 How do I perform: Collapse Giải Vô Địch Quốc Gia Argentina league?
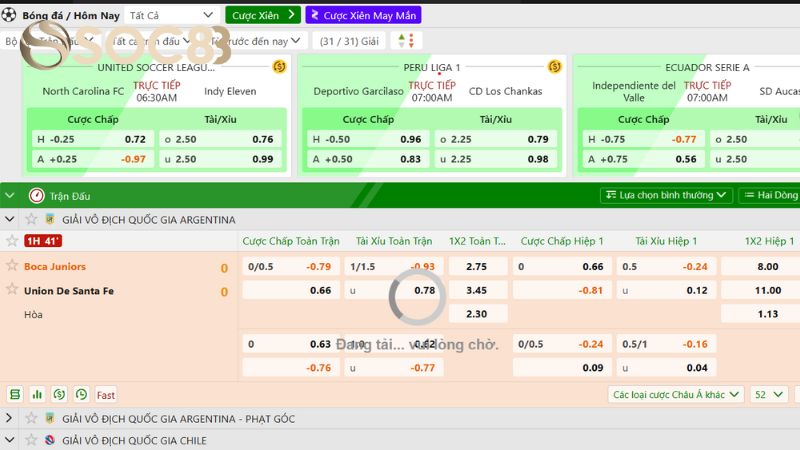pyautogui.click(x=9, y=219)
